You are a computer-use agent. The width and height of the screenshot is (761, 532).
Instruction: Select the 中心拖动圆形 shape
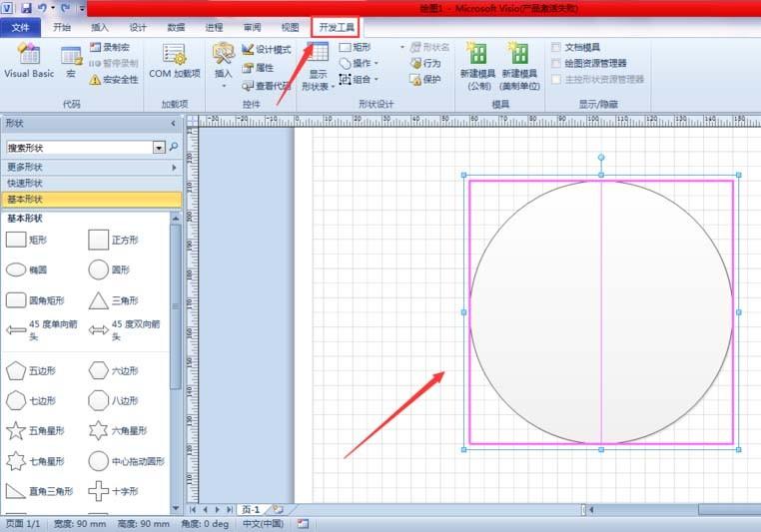(126, 461)
